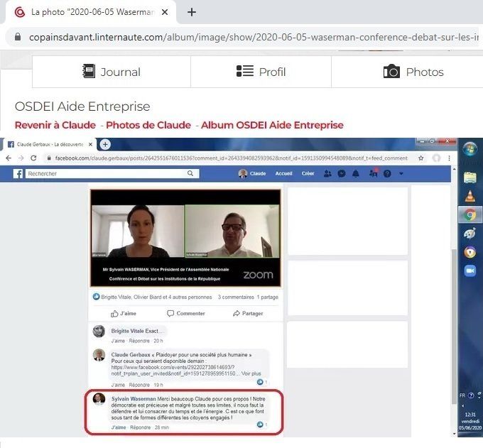Image resolution: width=483 pixels, height=448 pixels.
Task: Click the Facebook search magnifier icon
Action: [190, 173]
